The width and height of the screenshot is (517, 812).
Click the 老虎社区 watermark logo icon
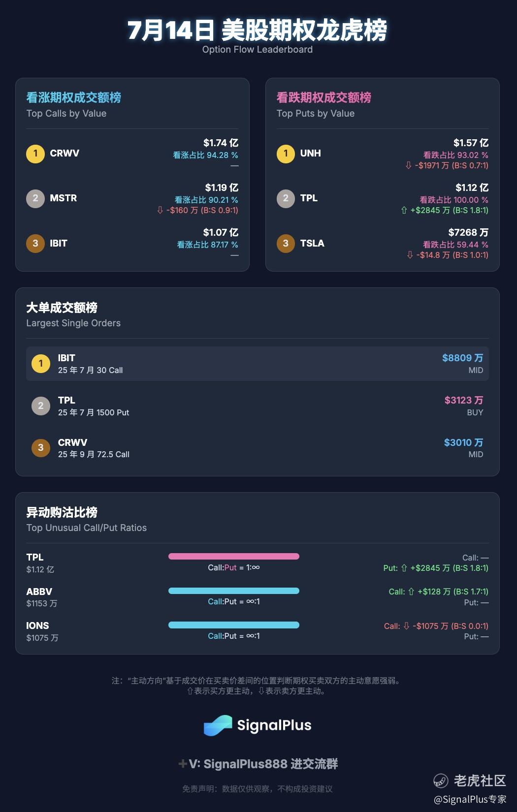click(x=441, y=781)
